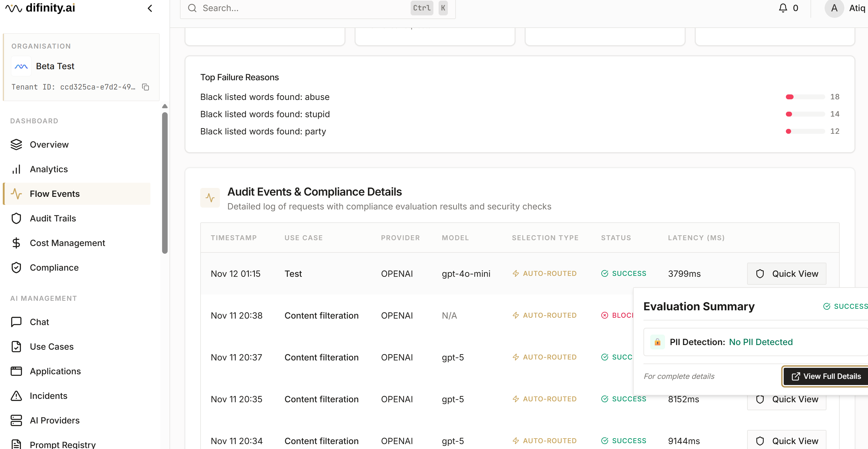868x449 pixels.
Task: Copy the Tenant ID to clipboard
Action: pos(145,87)
